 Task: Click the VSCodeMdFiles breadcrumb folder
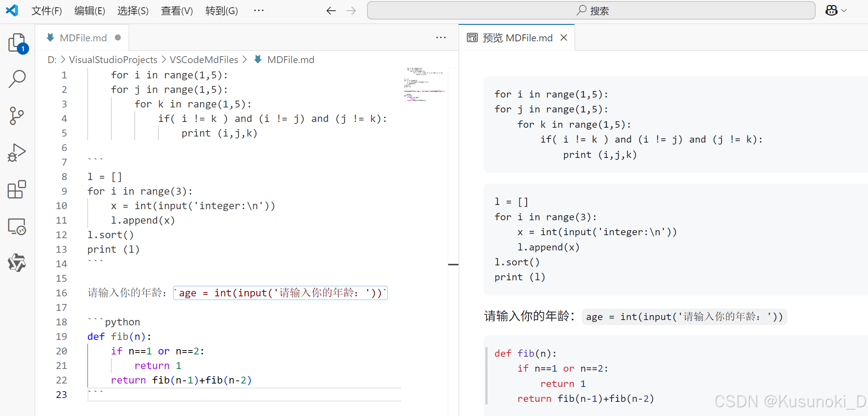coord(204,60)
